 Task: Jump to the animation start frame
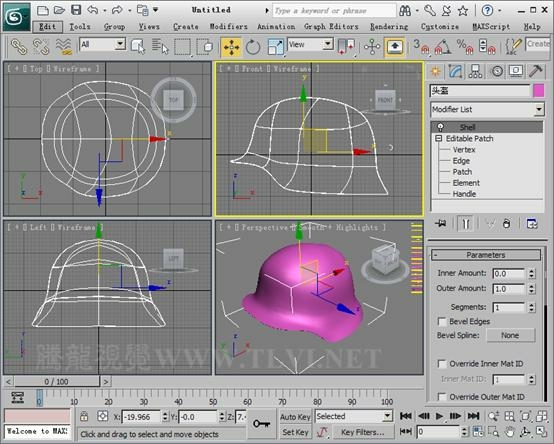click(406, 416)
